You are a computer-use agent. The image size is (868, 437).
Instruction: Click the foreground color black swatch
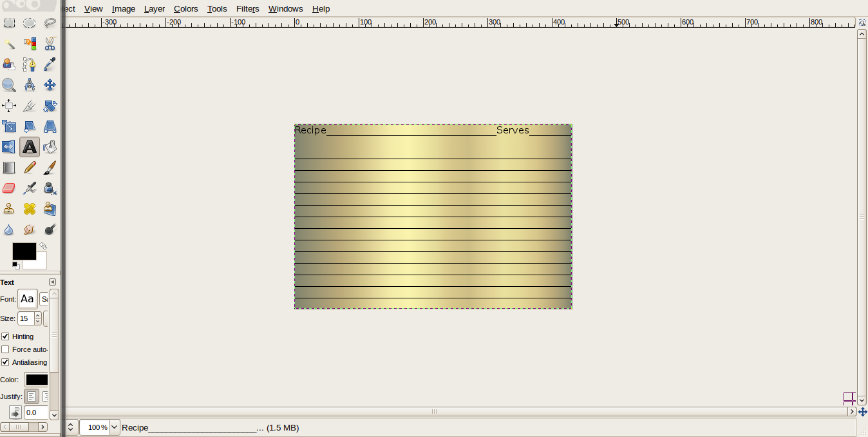pyautogui.click(x=24, y=251)
